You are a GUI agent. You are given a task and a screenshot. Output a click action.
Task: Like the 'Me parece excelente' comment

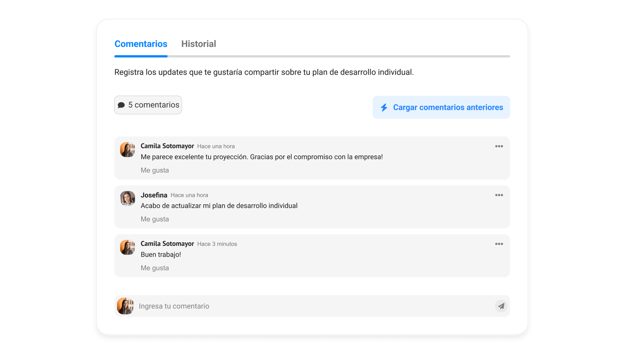tap(155, 170)
